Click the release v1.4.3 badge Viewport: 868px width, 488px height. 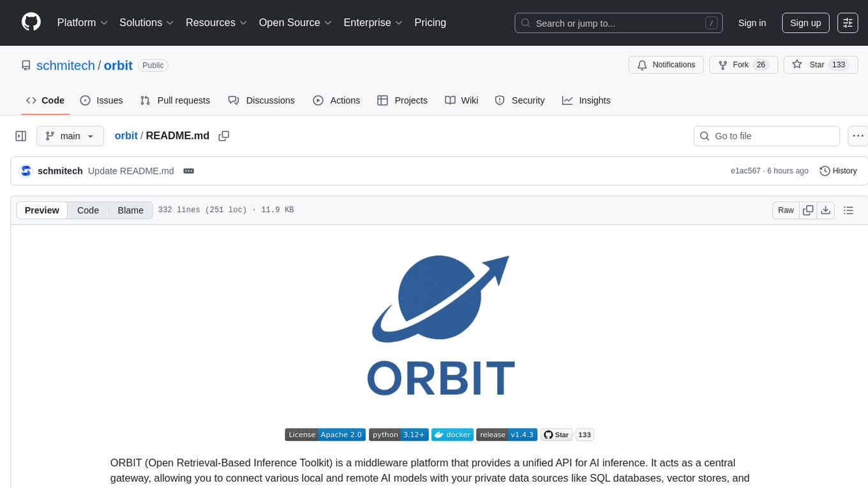click(x=507, y=435)
